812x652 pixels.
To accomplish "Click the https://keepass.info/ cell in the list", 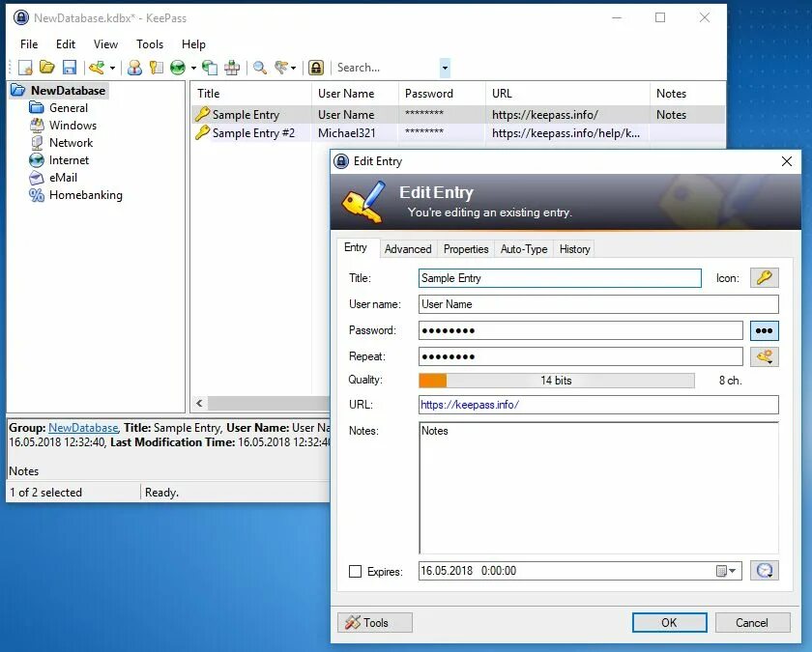I will pos(545,114).
